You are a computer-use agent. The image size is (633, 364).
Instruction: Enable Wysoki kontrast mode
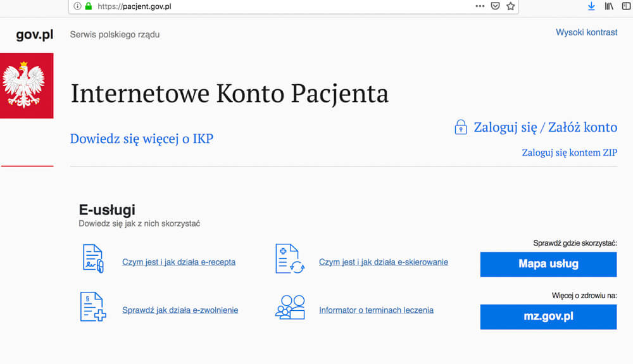coord(586,32)
